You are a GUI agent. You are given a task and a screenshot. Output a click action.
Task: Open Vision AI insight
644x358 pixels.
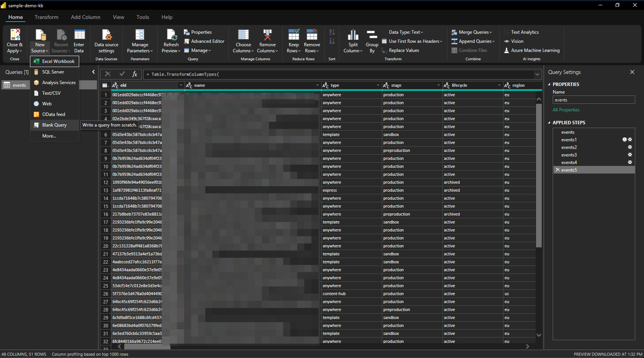514,41
